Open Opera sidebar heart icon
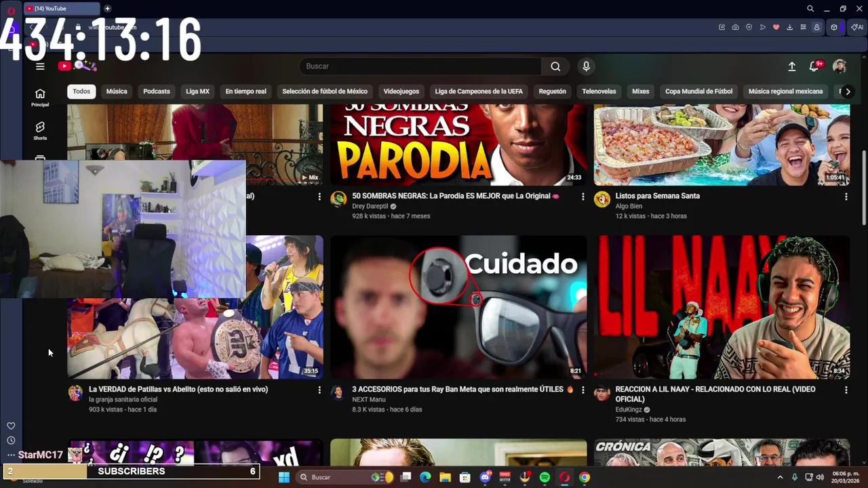This screenshot has height=488, width=868. [11, 426]
